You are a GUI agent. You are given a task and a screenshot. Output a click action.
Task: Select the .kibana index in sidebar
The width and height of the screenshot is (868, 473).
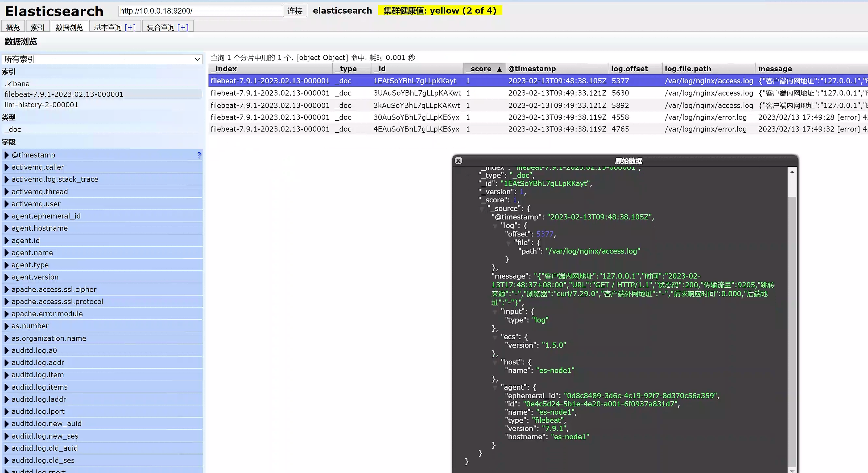pos(17,84)
